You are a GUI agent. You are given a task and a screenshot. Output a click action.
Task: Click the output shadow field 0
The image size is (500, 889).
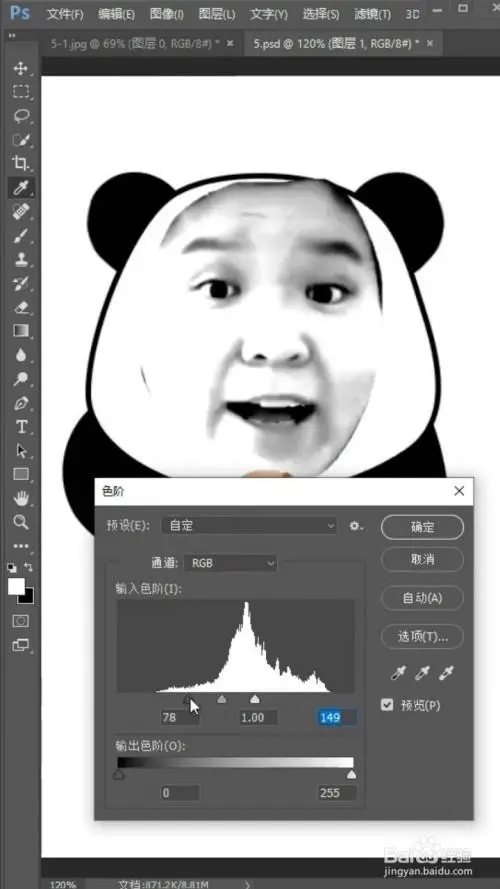click(180, 793)
